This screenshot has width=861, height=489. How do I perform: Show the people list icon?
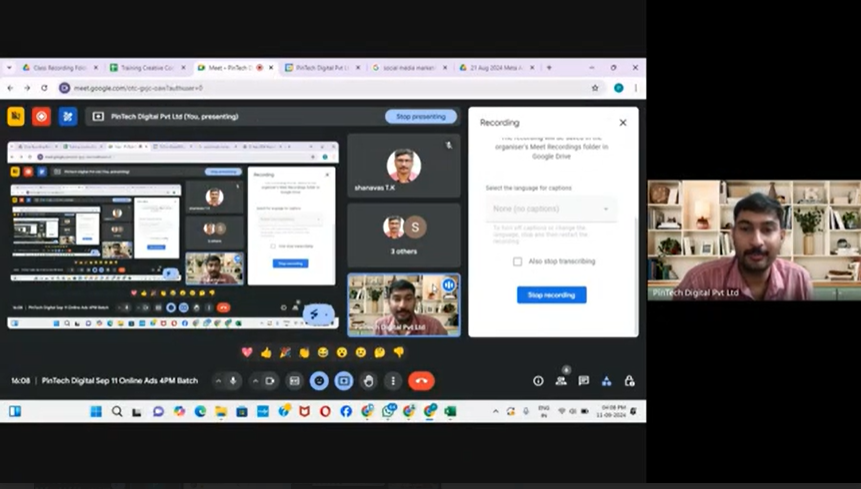click(x=561, y=381)
